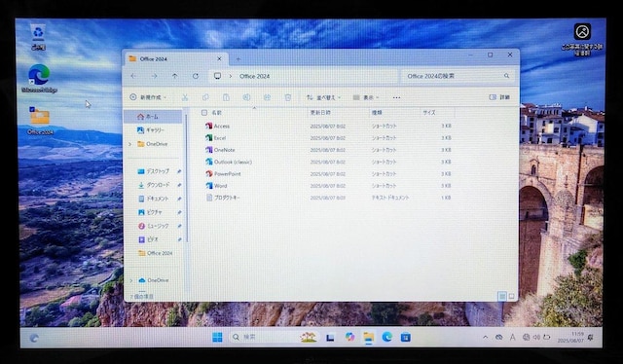This screenshot has height=364, width=623.
Task: Open the See more (...) menu
Action: click(x=396, y=97)
